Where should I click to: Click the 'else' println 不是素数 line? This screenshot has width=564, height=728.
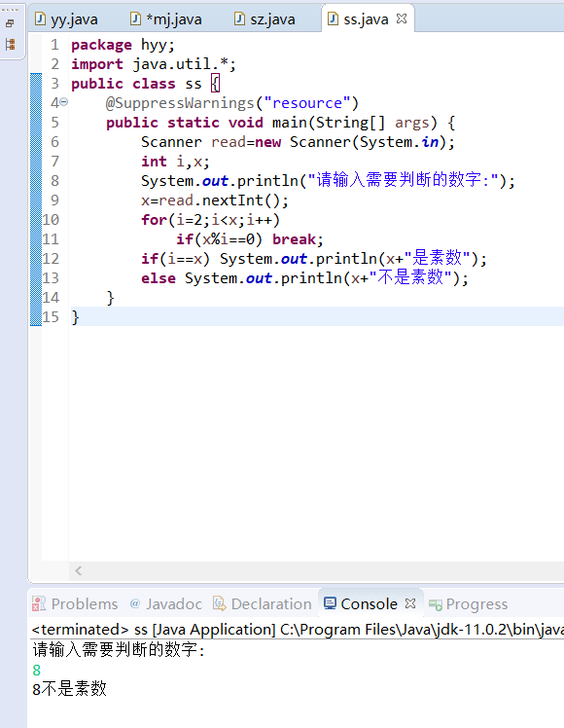pos(304,278)
